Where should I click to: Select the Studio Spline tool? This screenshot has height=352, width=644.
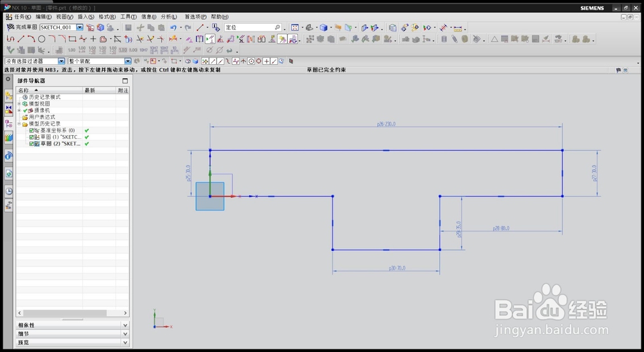click(83, 39)
